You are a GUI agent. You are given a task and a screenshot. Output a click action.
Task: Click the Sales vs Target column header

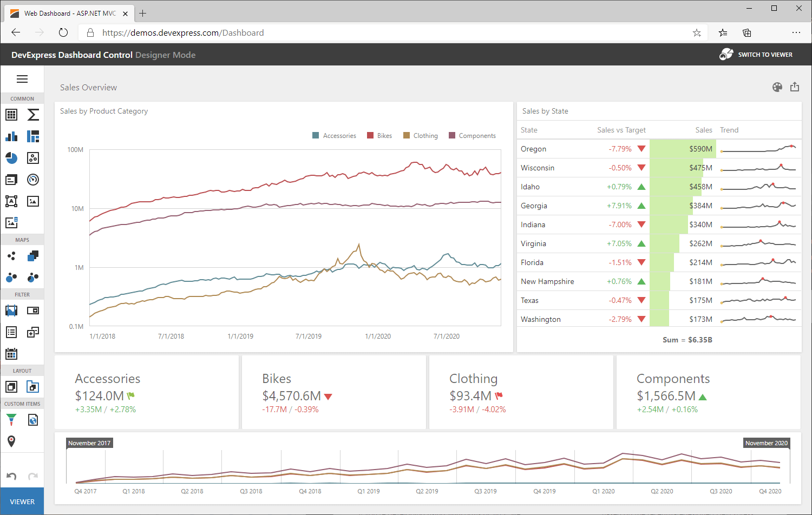click(x=621, y=130)
